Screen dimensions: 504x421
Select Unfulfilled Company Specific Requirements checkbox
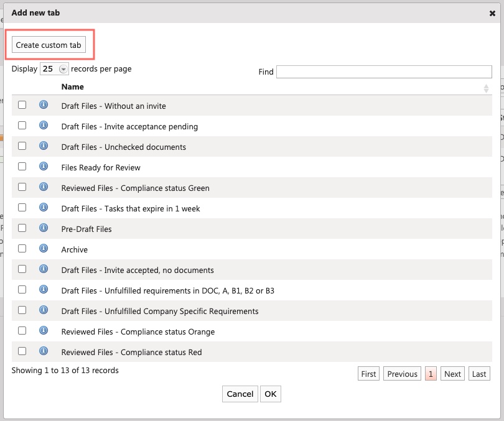(22, 310)
